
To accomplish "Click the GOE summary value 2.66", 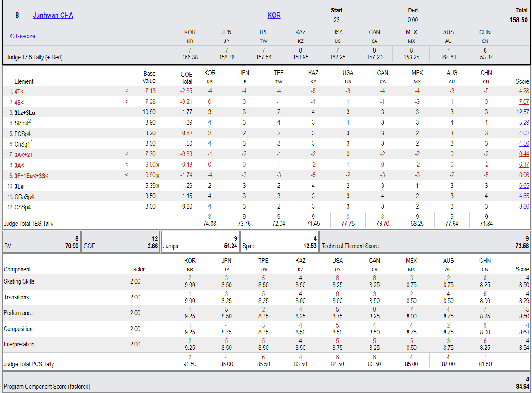I will pyautogui.click(x=152, y=246).
